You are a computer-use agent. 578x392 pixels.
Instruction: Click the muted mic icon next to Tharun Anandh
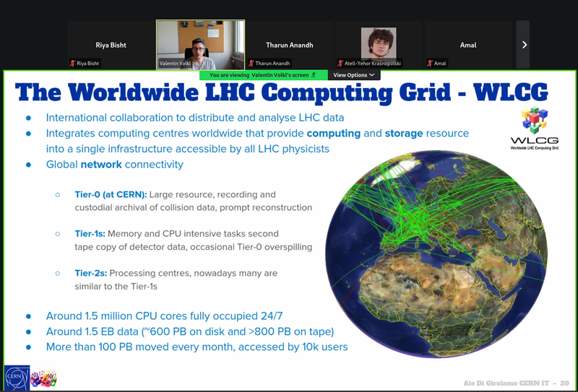coord(251,64)
